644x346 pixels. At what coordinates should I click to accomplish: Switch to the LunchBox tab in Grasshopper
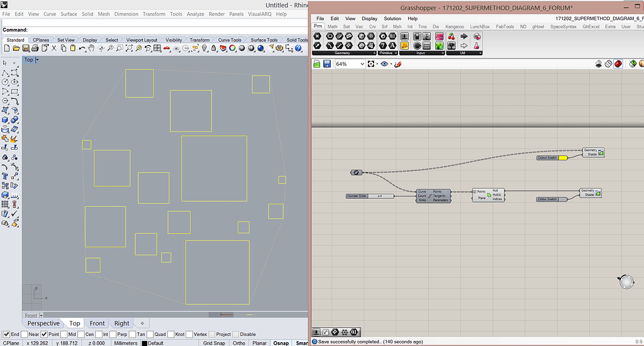click(480, 26)
